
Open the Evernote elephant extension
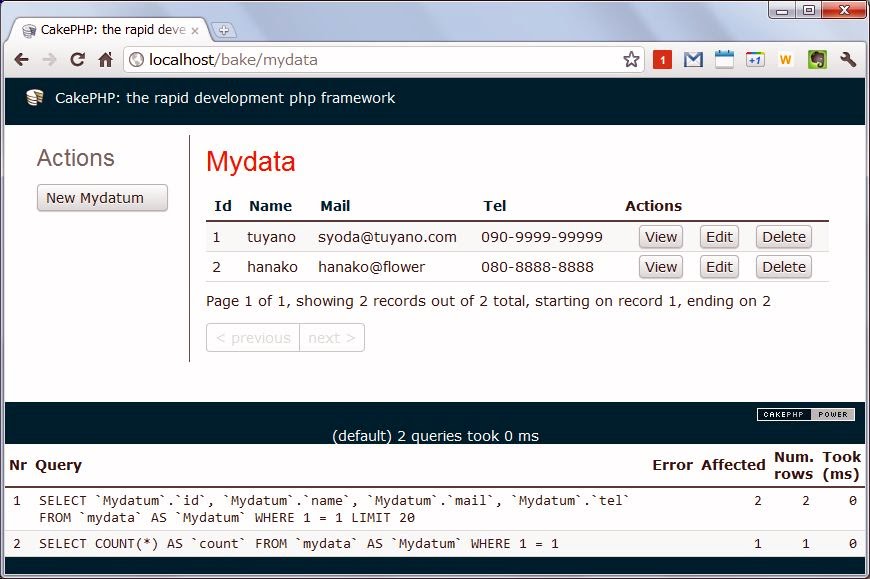[817, 60]
